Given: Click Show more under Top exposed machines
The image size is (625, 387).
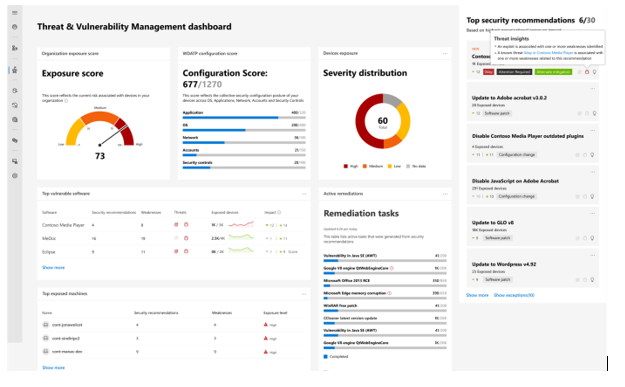Looking at the screenshot, I should point(53,367).
